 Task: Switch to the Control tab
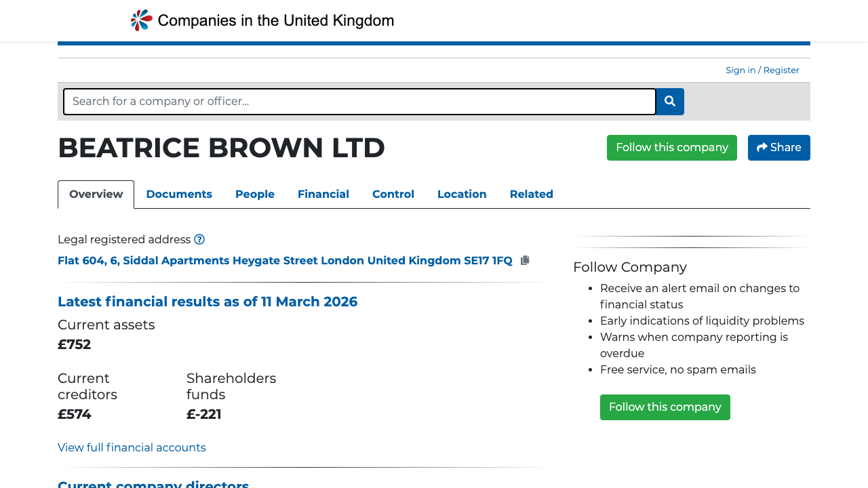pos(393,195)
